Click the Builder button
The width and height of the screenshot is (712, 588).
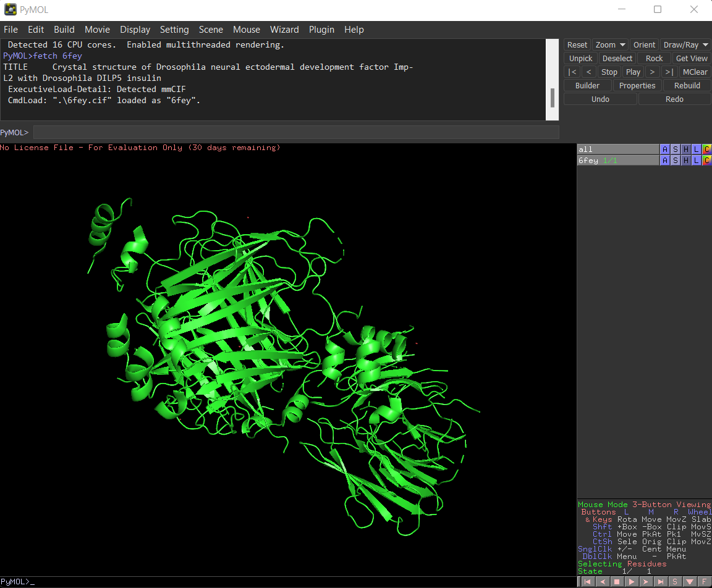tap(587, 85)
